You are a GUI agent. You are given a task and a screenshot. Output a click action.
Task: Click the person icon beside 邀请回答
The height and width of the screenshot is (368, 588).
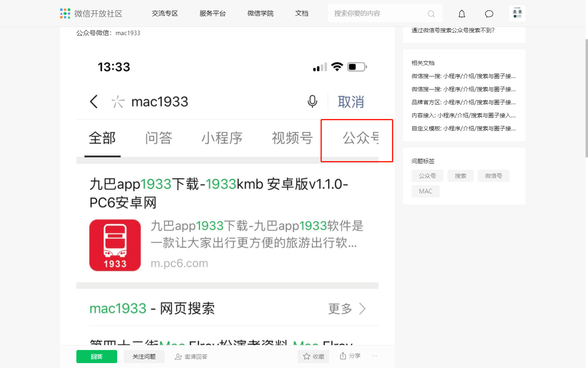pyautogui.click(x=178, y=357)
